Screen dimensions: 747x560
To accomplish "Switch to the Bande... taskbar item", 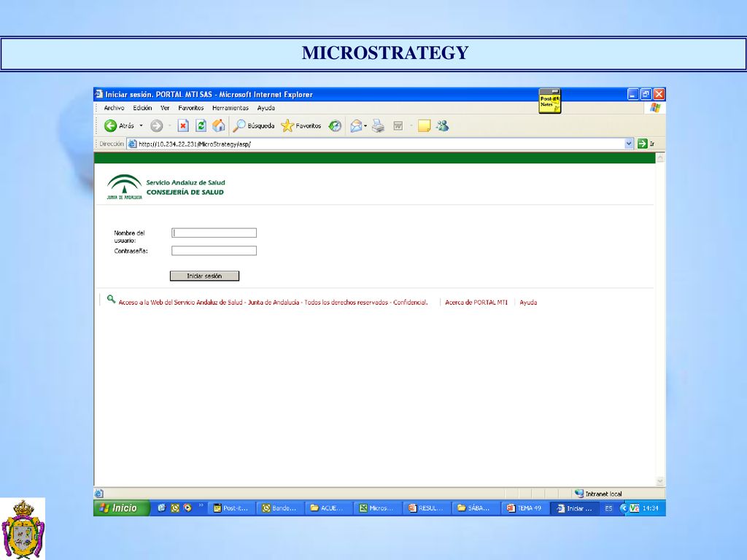I will 281,508.
